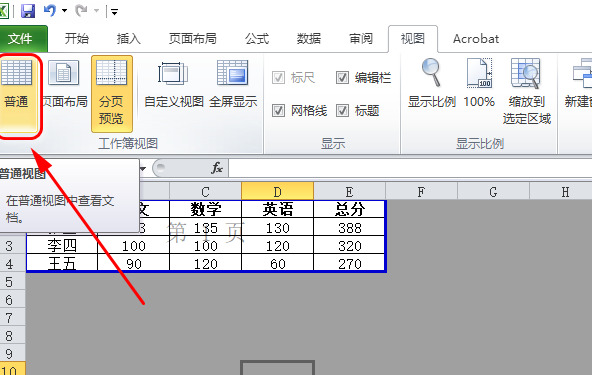
Task: Open the Name Box dropdown arrow
Action: pyautogui.click(x=143, y=168)
